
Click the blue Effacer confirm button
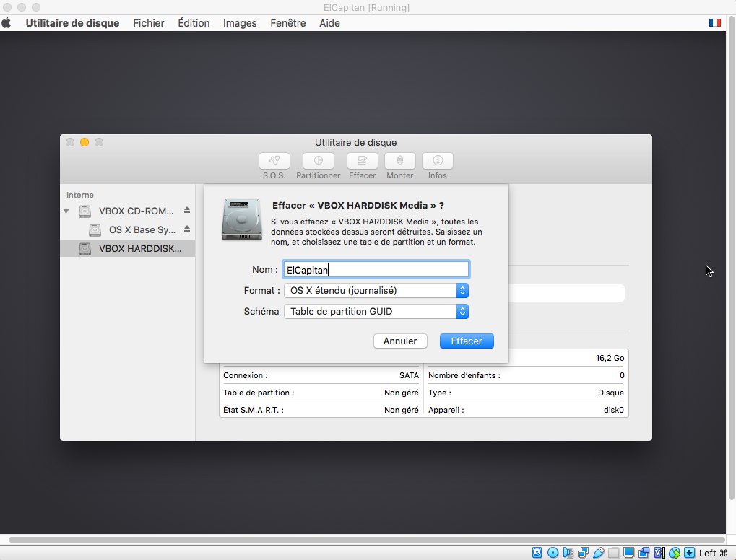tap(467, 341)
